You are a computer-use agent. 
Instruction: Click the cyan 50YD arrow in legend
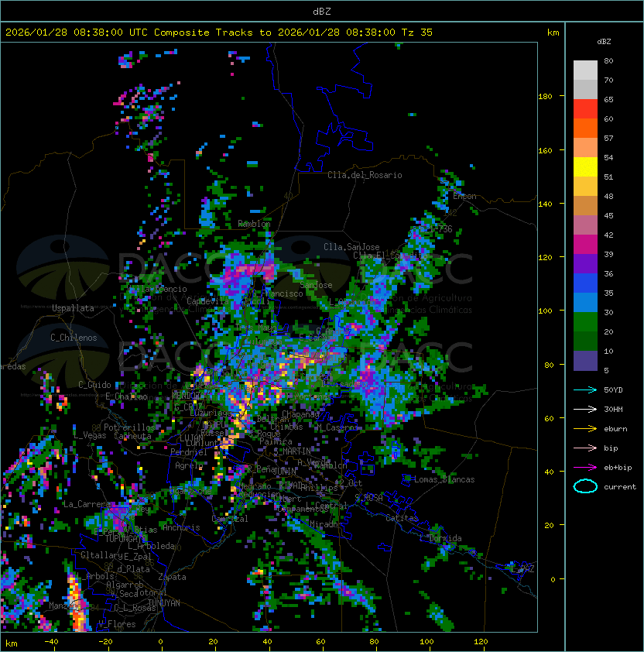click(585, 389)
